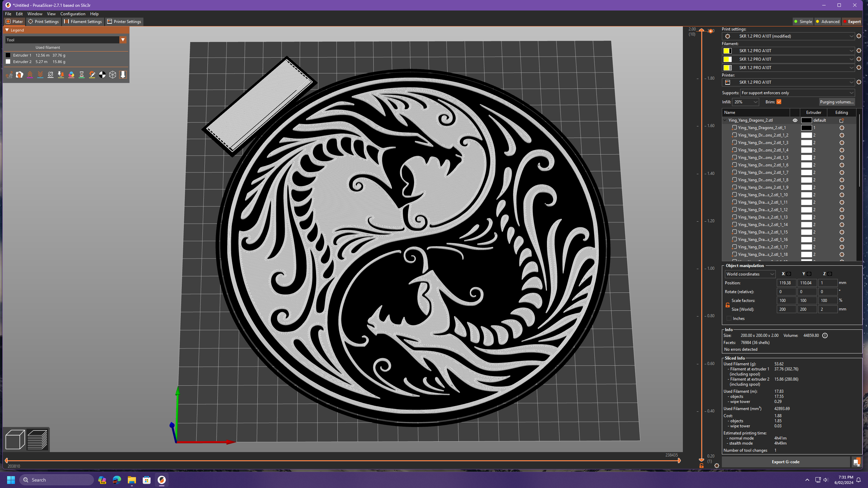The width and height of the screenshot is (868, 488).
Task: Hide Ying_Yang_Dragons_2.stl using the eye icon
Action: [x=795, y=120]
